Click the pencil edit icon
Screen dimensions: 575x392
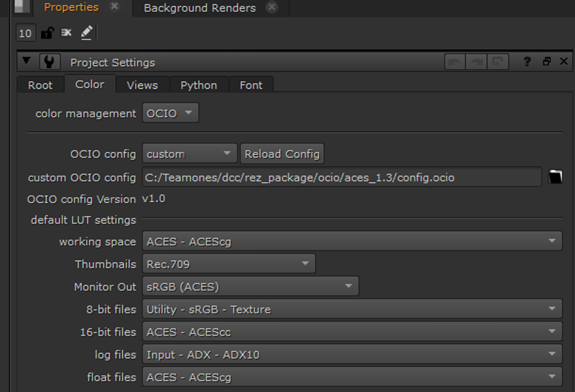click(x=87, y=33)
